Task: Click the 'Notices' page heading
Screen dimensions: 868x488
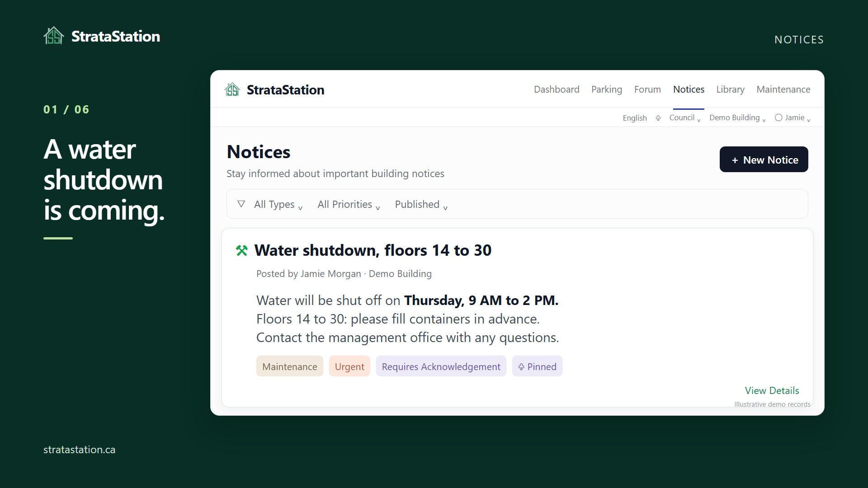Action: coord(259,152)
